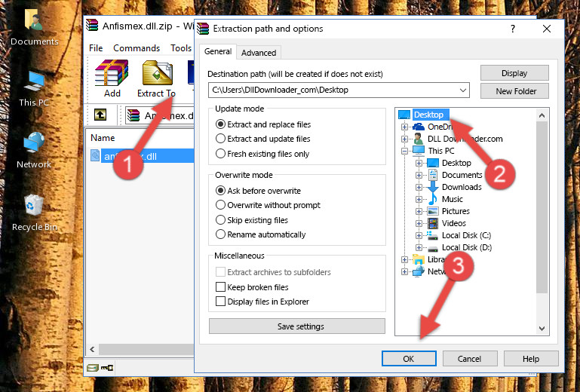Select the Videos tree item label
This screenshot has height=392, width=580.
click(x=453, y=223)
